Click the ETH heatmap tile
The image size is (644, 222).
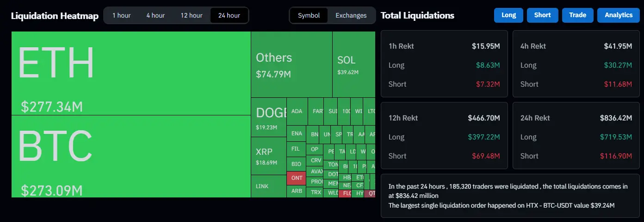point(131,73)
